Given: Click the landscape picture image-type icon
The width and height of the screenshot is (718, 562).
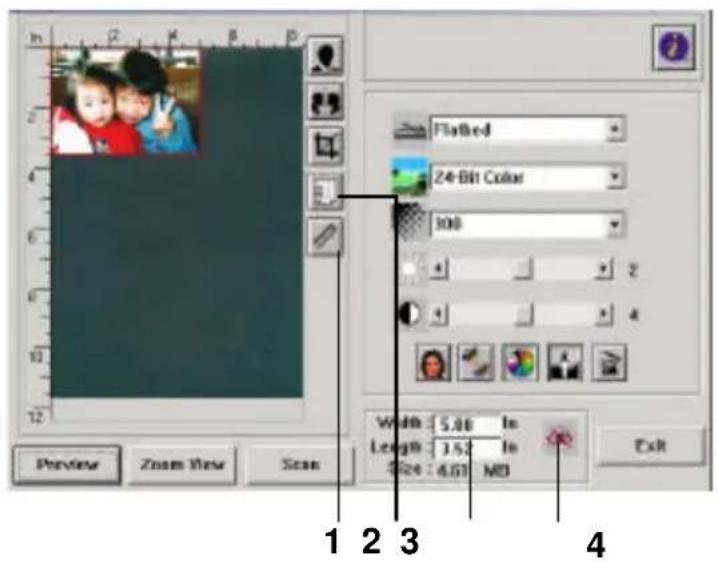Looking at the screenshot, I should [409, 176].
